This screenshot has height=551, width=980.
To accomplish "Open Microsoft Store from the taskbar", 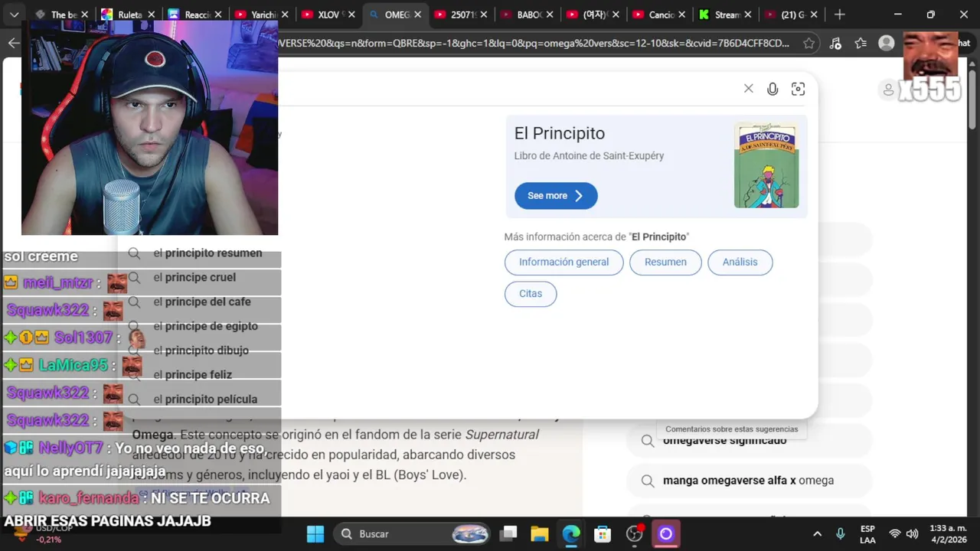I will point(603,533).
